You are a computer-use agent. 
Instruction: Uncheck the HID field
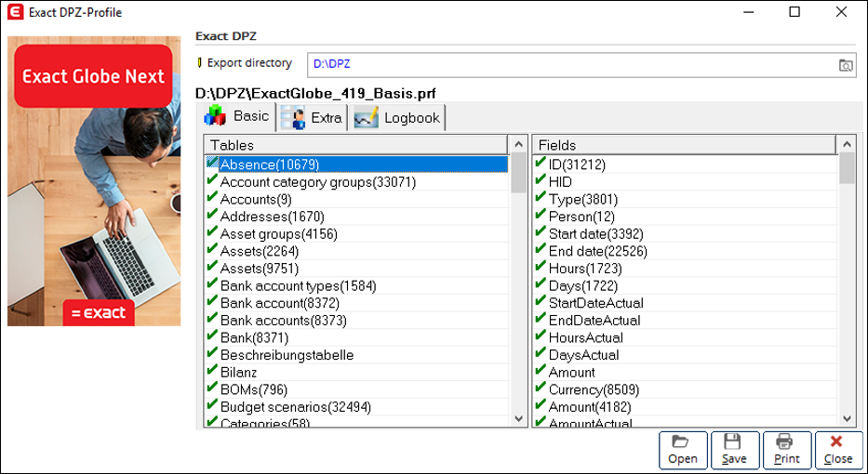(541, 180)
